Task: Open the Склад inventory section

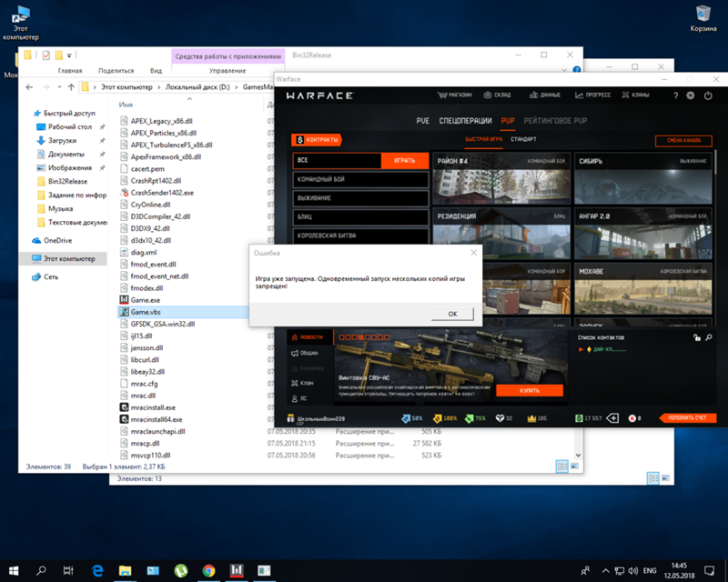Action: coord(497,95)
